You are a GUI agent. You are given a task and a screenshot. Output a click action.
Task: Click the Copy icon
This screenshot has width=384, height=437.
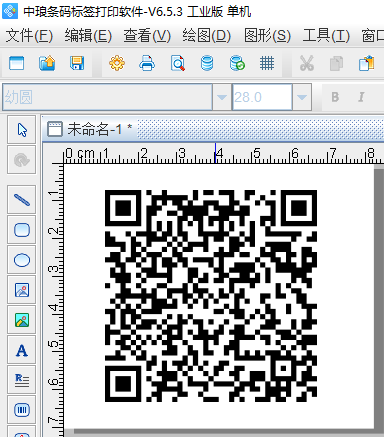(x=336, y=63)
